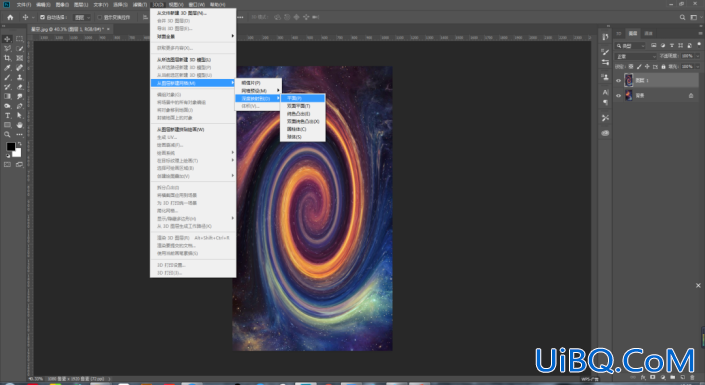Click the foreground black color swatch
This screenshot has width=705, height=385.
point(11,147)
